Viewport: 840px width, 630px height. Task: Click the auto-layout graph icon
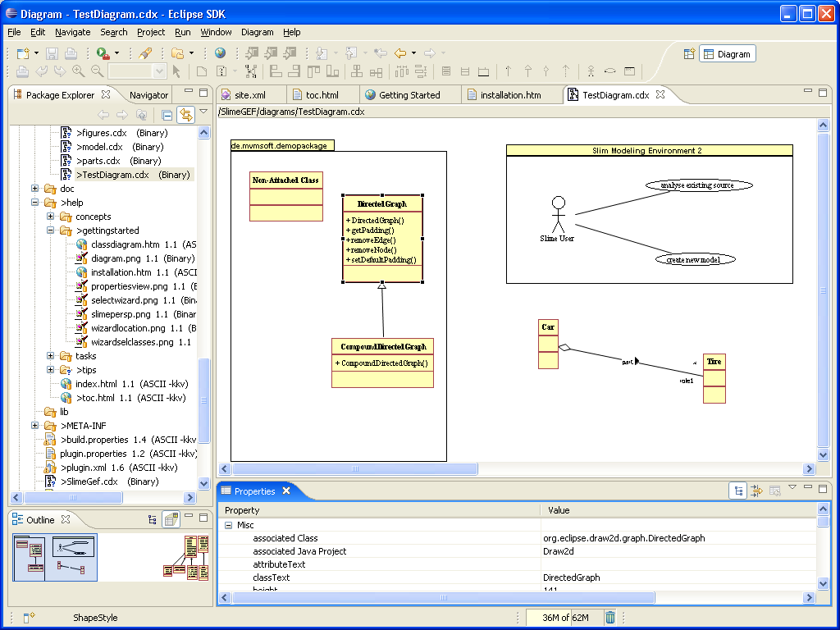click(x=251, y=71)
